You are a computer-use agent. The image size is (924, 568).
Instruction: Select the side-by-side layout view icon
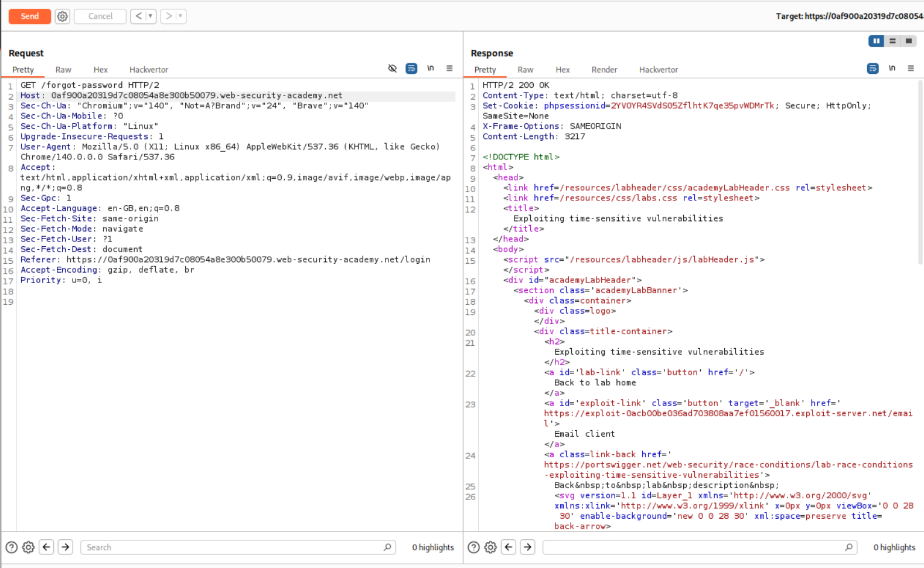click(x=876, y=41)
